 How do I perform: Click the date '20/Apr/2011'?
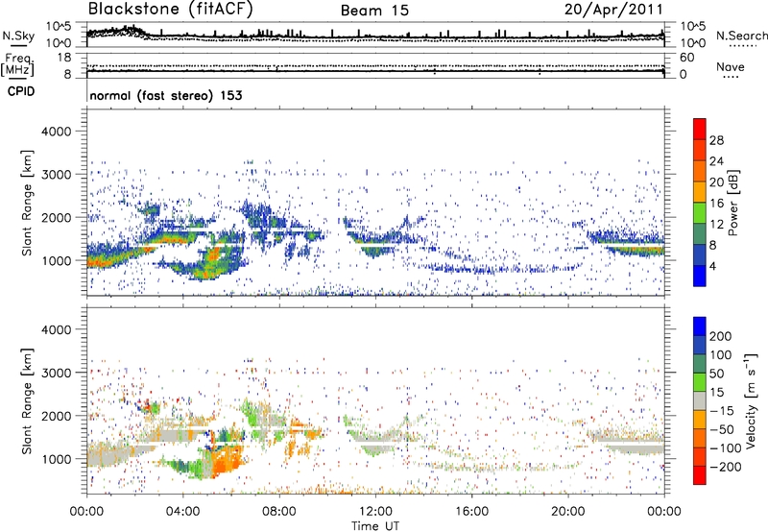coord(613,10)
